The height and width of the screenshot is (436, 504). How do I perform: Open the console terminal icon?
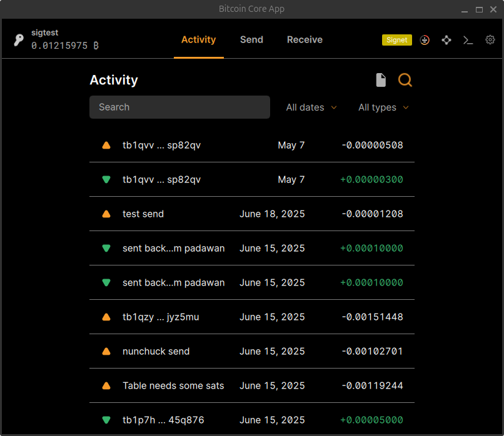coord(468,40)
